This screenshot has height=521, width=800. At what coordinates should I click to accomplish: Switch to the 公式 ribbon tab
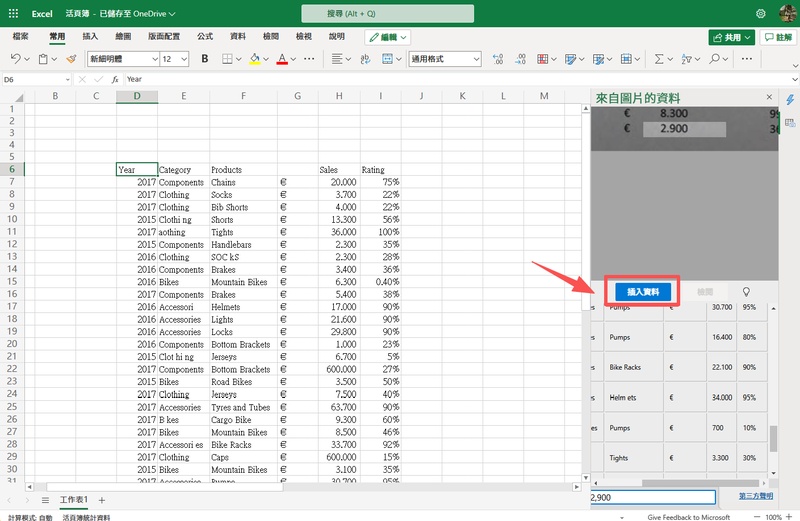click(x=205, y=36)
